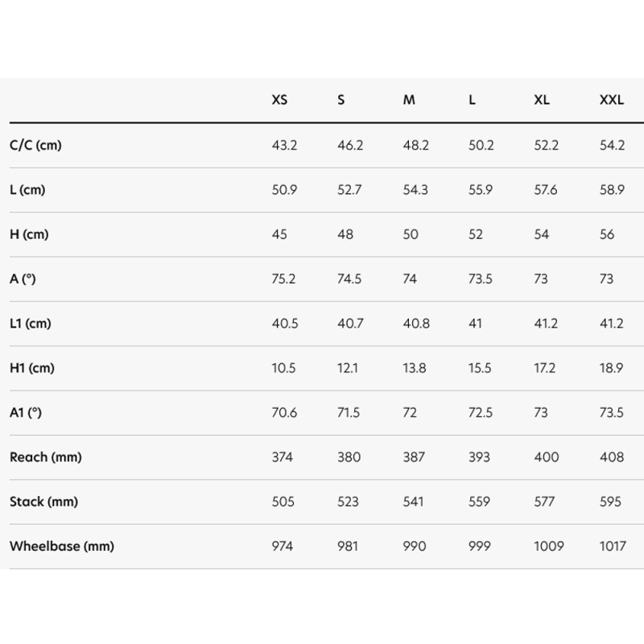Click the 1009 wheelbase value

(x=549, y=547)
